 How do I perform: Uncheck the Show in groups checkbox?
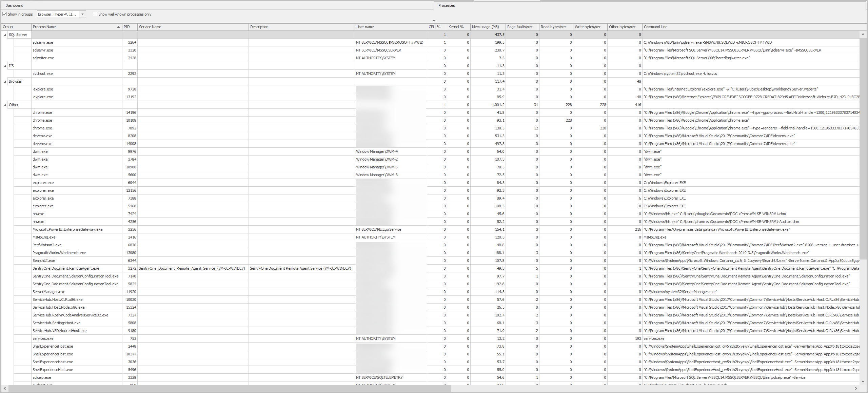tap(5, 14)
